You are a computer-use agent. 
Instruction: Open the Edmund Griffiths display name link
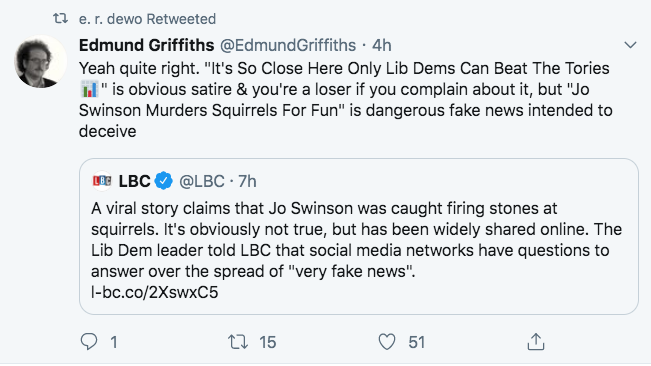tap(147, 45)
